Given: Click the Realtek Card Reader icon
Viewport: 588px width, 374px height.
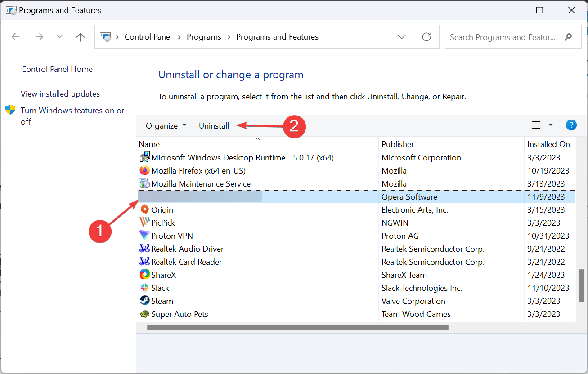Looking at the screenshot, I should tap(144, 262).
